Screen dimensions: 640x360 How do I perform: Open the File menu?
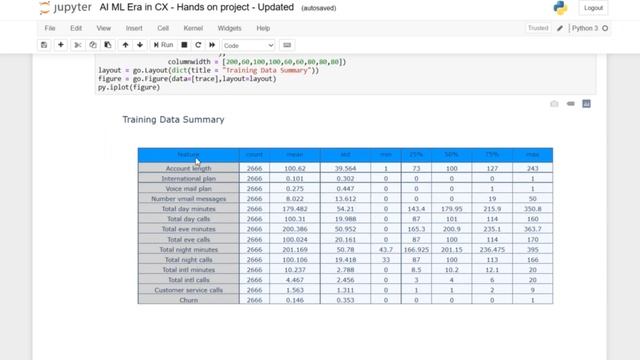(50, 28)
